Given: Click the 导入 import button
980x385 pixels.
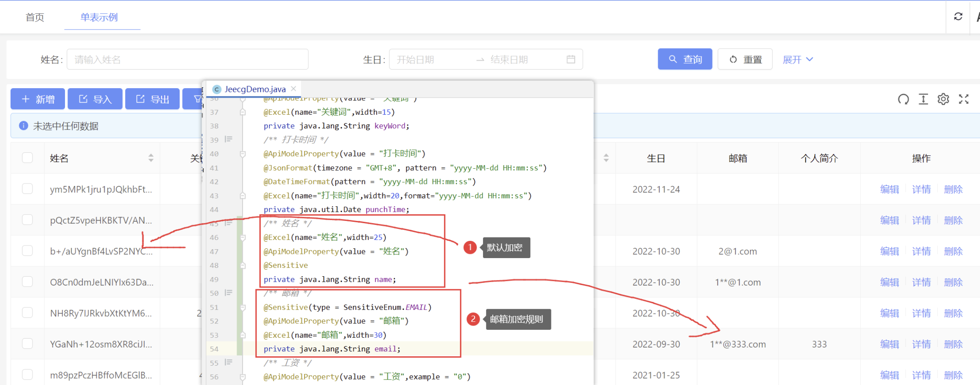Looking at the screenshot, I should [x=95, y=99].
